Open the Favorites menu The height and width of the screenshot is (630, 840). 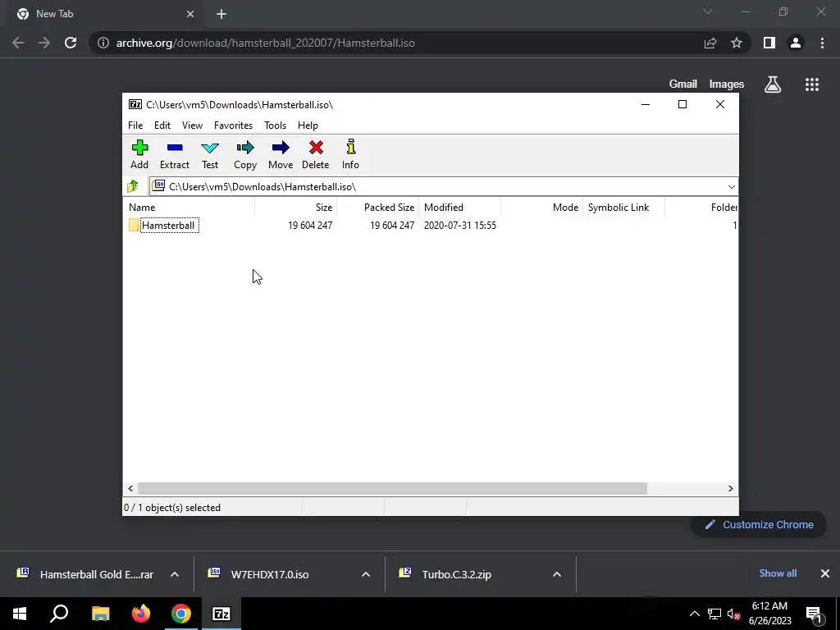[233, 126]
